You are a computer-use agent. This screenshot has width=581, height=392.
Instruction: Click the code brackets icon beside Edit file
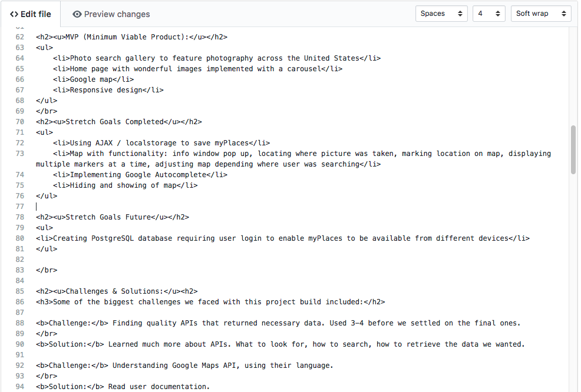click(x=14, y=14)
